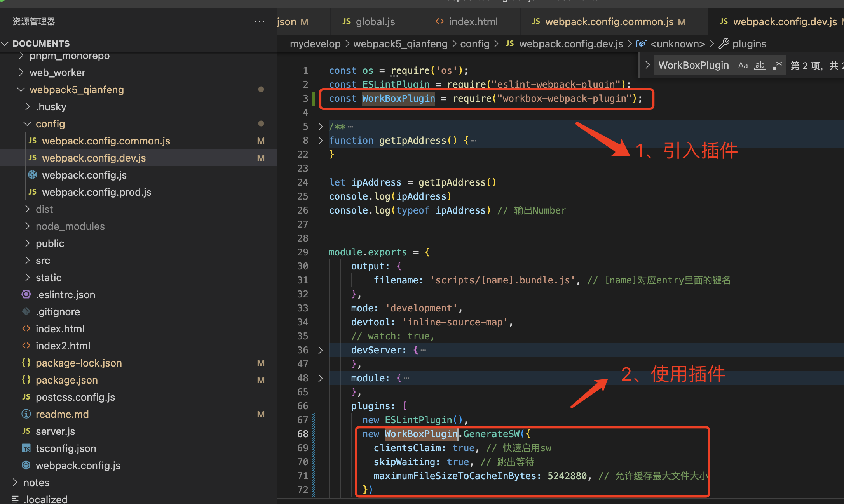The image size is (844, 504).
Task: Unfold the devServer block on line 36
Action: pyautogui.click(x=320, y=350)
